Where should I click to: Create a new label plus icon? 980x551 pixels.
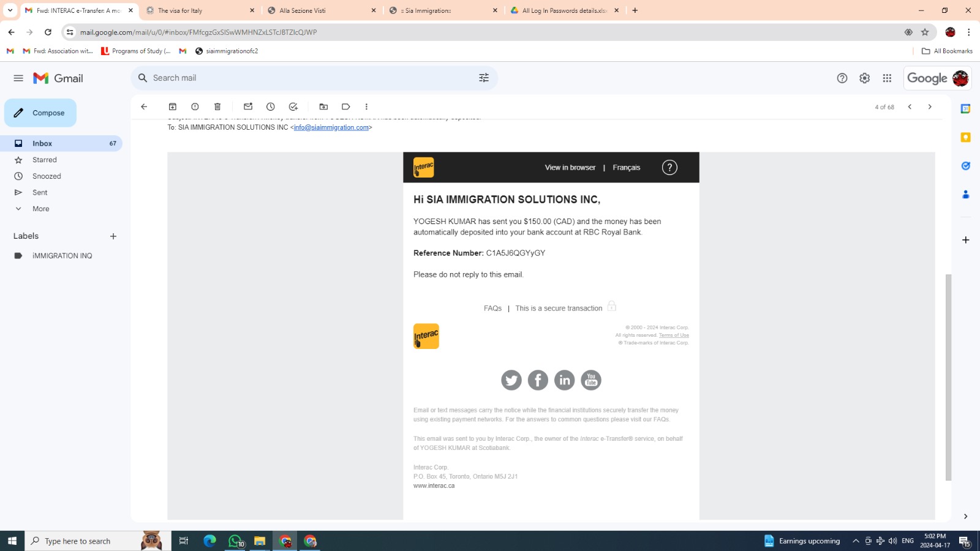click(x=113, y=236)
